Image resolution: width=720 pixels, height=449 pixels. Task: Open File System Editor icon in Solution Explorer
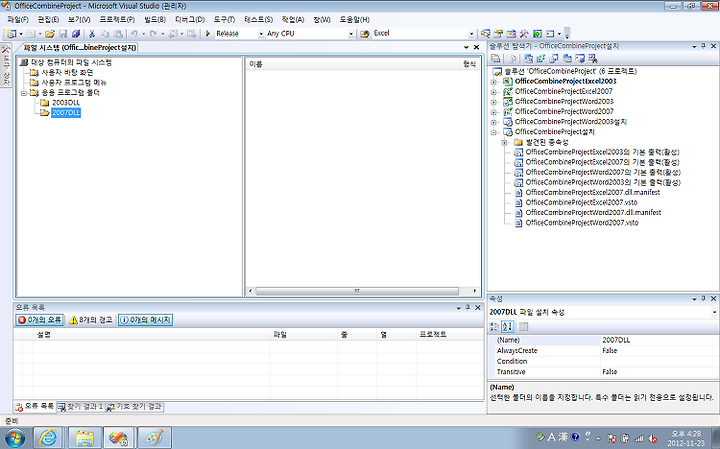(529, 58)
